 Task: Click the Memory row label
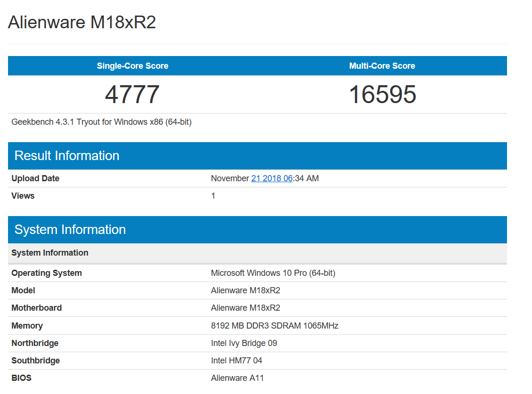27,326
